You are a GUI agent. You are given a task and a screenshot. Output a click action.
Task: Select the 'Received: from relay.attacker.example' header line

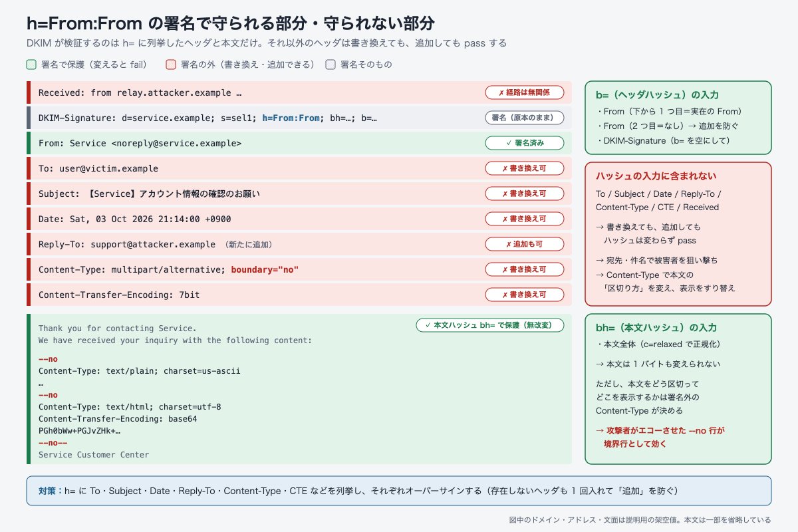[299, 92]
